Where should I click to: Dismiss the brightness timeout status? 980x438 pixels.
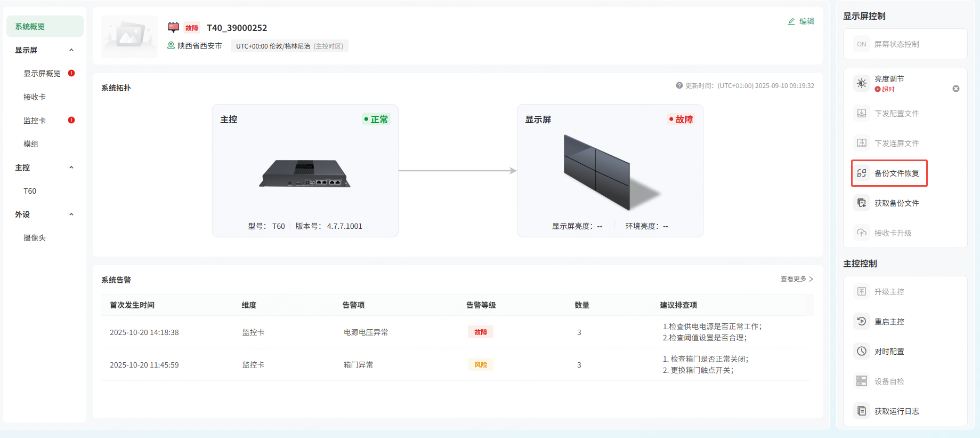(x=956, y=89)
